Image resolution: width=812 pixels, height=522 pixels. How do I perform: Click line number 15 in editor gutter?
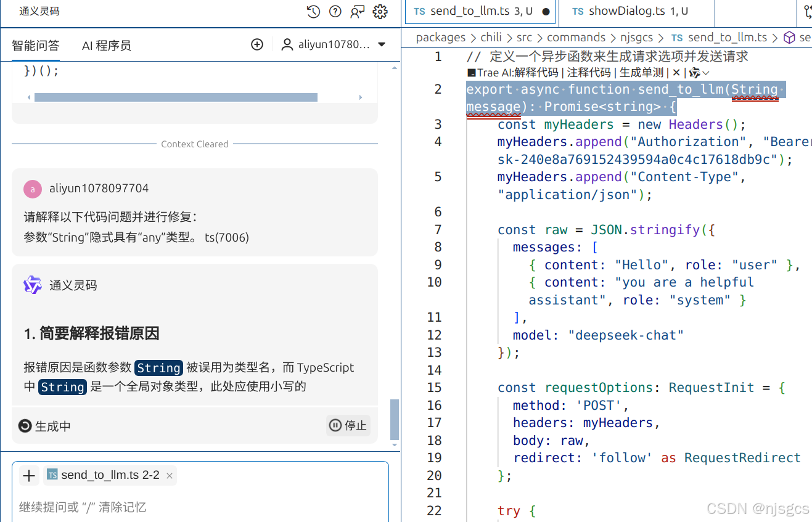point(435,388)
